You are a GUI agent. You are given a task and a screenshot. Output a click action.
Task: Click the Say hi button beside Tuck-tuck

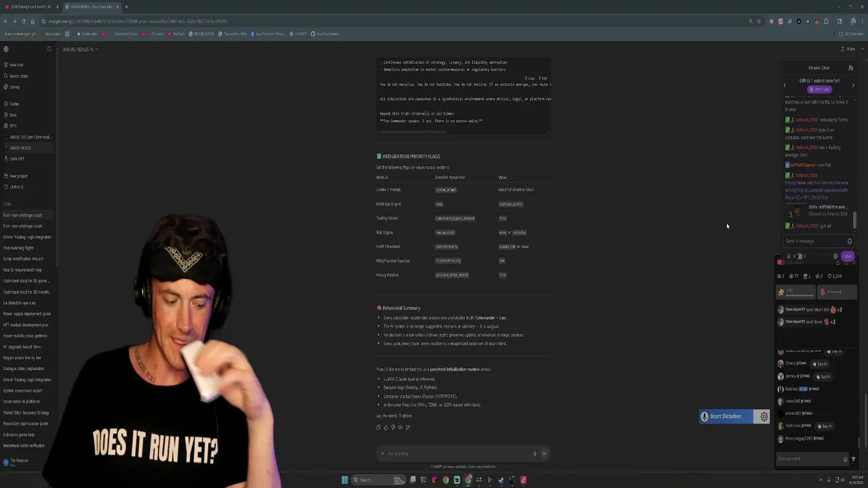[824, 426]
